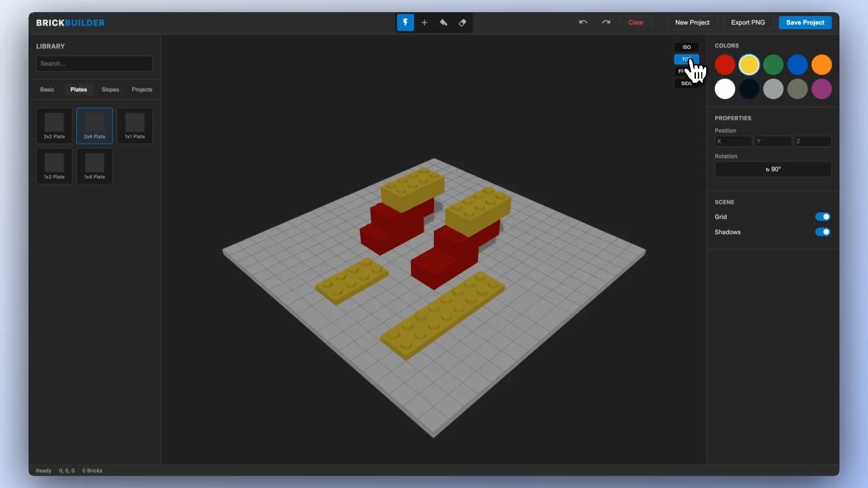Click the library Search field
The height and width of the screenshot is (488, 868).
[95, 64]
